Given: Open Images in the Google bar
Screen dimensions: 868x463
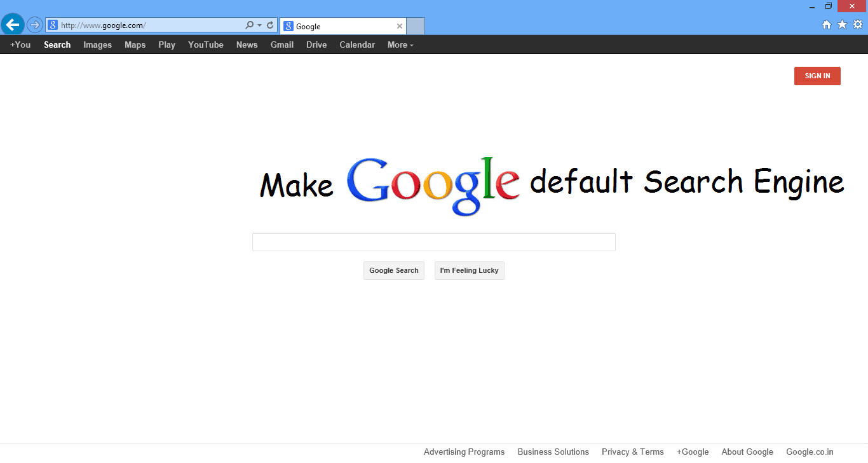Looking at the screenshot, I should tap(97, 45).
